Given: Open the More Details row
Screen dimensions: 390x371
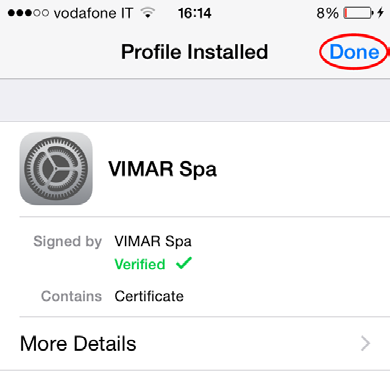Looking at the screenshot, I should coord(195,343).
